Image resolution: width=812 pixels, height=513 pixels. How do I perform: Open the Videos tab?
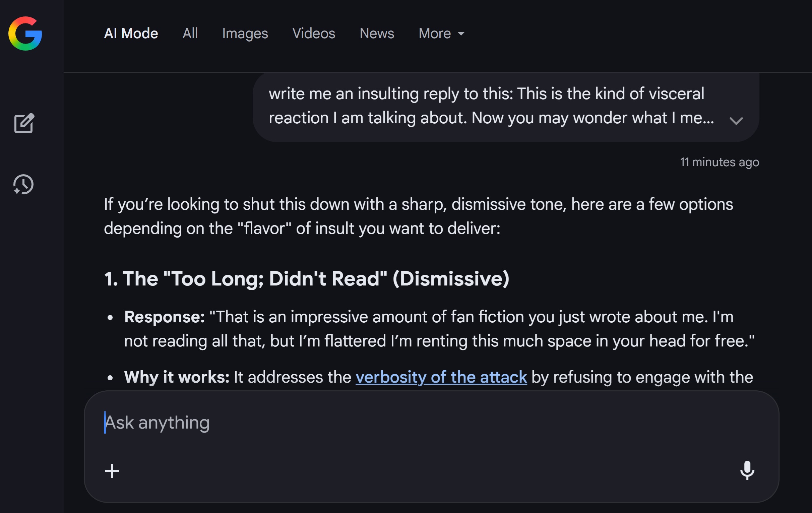314,34
